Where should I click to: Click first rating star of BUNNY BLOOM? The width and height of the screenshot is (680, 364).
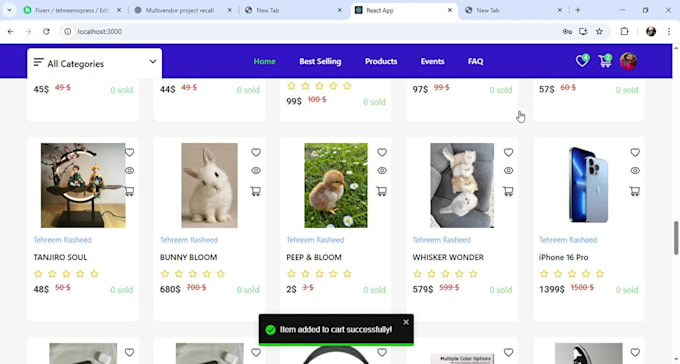[x=165, y=274]
